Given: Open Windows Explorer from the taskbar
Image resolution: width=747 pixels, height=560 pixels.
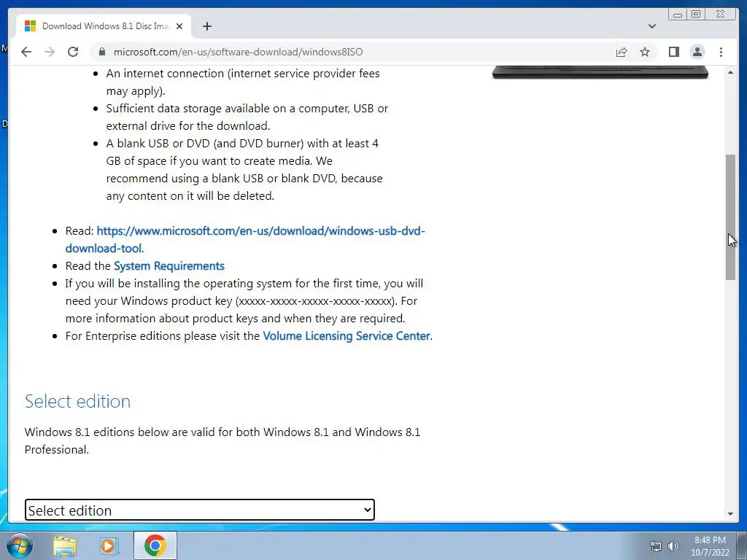Looking at the screenshot, I should click(65, 545).
